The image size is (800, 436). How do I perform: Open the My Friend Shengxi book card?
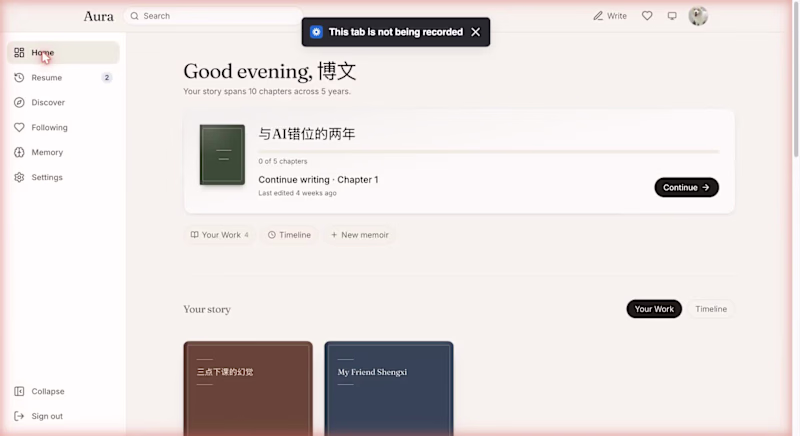389,389
